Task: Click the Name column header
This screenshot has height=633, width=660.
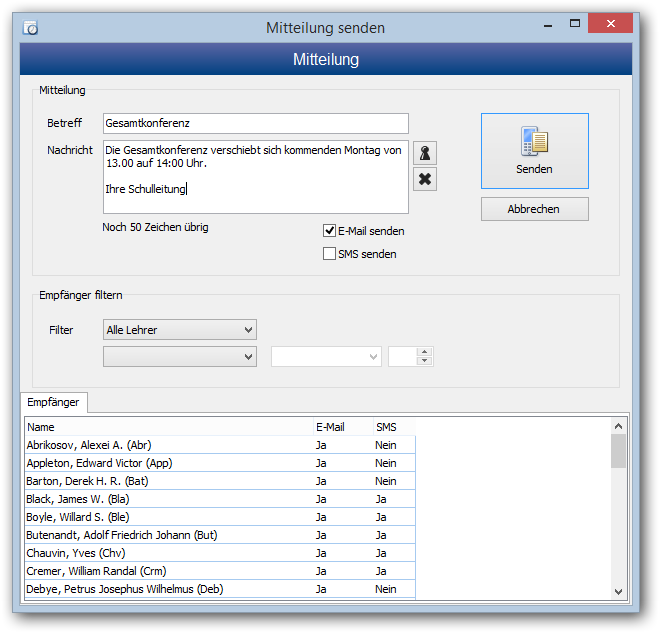Action: click(x=169, y=427)
